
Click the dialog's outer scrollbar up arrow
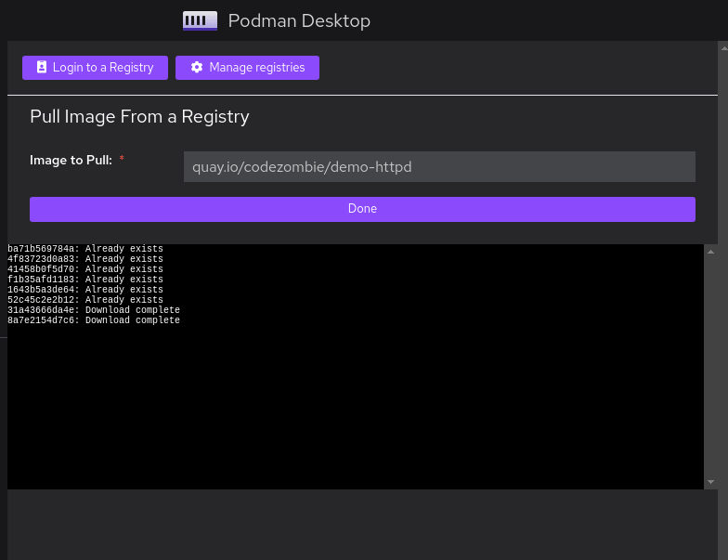[722, 46]
